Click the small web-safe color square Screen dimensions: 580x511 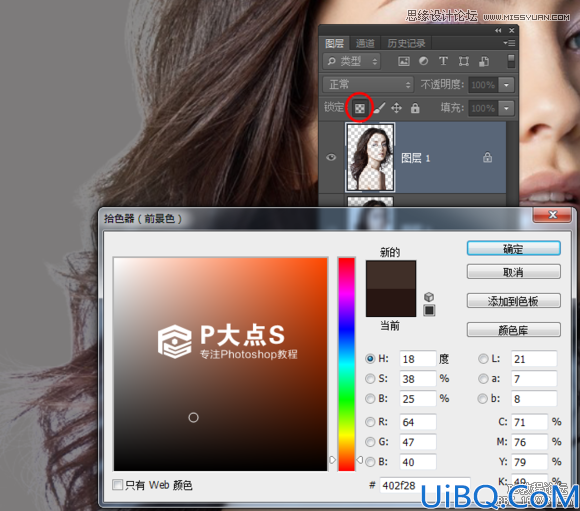tap(429, 310)
